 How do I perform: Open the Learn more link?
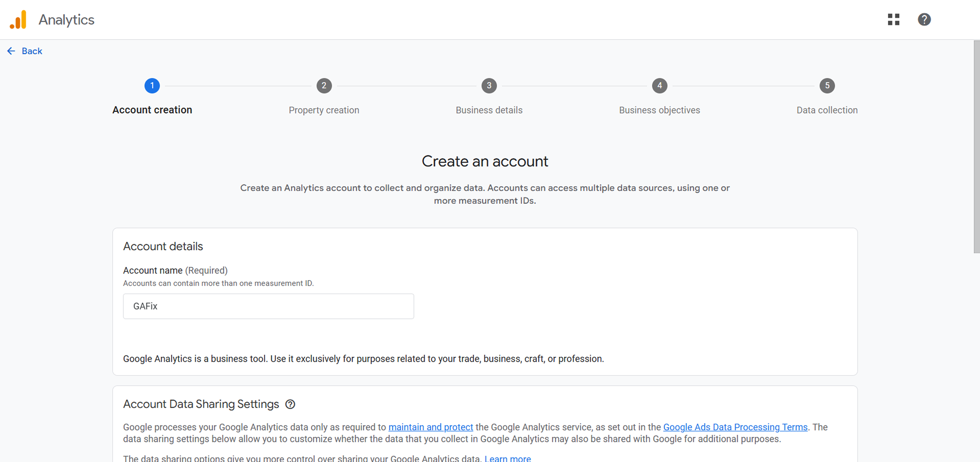click(508, 458)
